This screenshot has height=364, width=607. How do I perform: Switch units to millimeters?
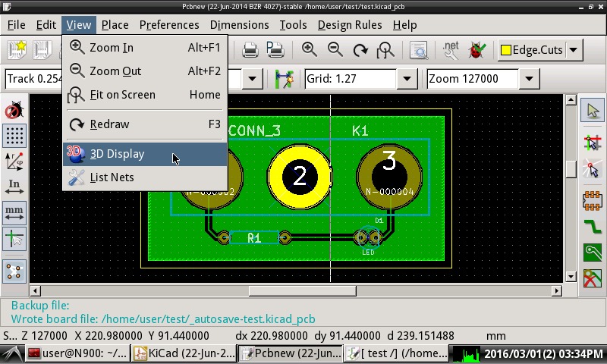coord(14,213)
